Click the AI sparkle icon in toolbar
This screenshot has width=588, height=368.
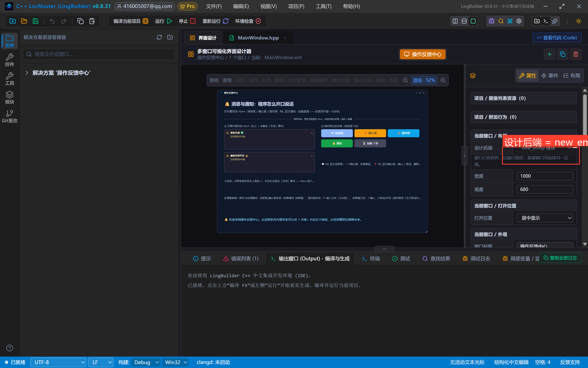coord(555,21)
